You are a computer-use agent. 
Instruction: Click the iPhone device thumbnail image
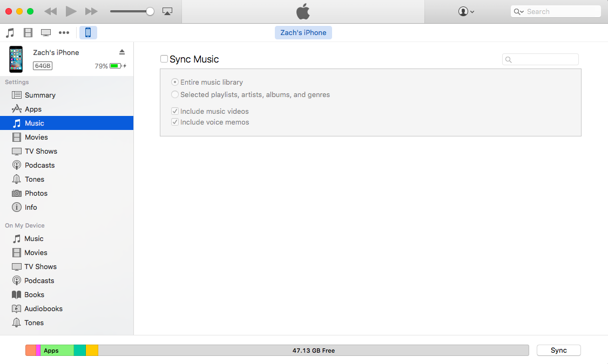pyautogui.click(x=16, y=59)
